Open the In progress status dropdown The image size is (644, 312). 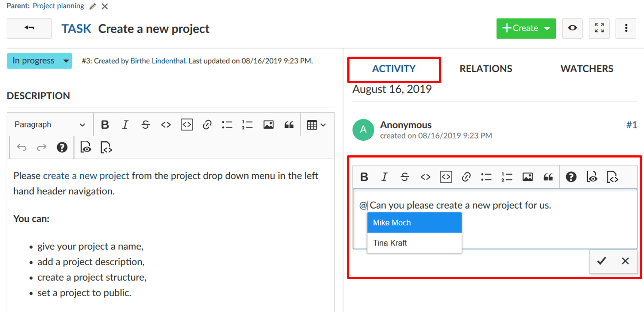39,61
